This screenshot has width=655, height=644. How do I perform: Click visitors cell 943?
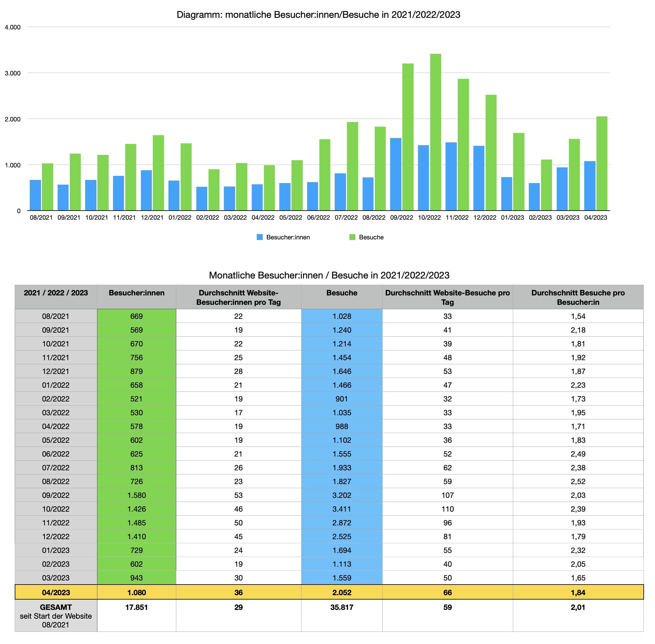(x=137, y=578)
